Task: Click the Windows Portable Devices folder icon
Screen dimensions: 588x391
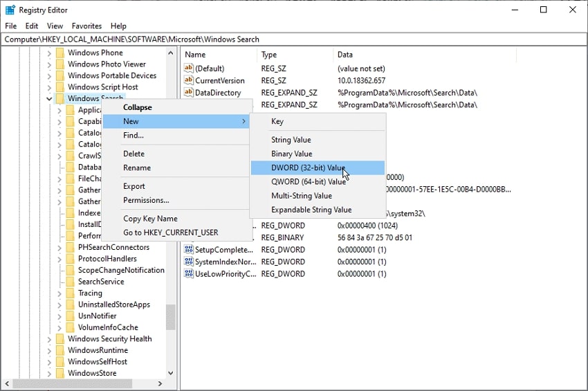Action: pos(60,75)
